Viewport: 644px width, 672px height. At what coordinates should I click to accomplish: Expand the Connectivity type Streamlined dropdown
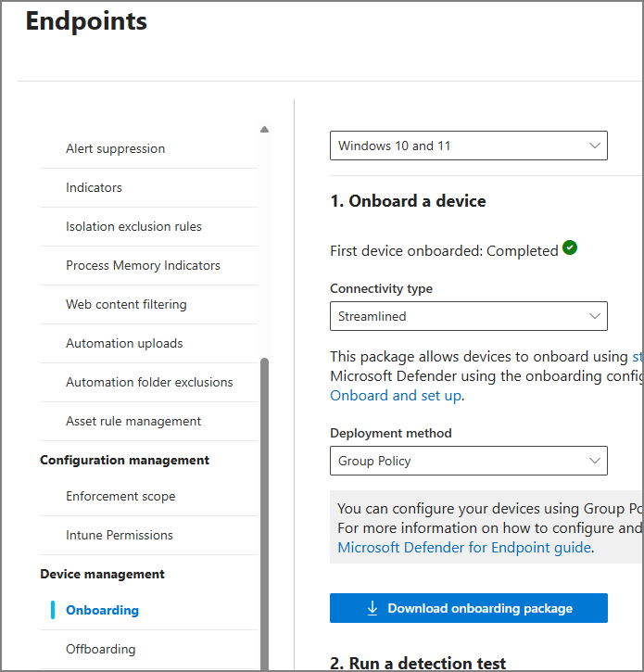[468, 316]
